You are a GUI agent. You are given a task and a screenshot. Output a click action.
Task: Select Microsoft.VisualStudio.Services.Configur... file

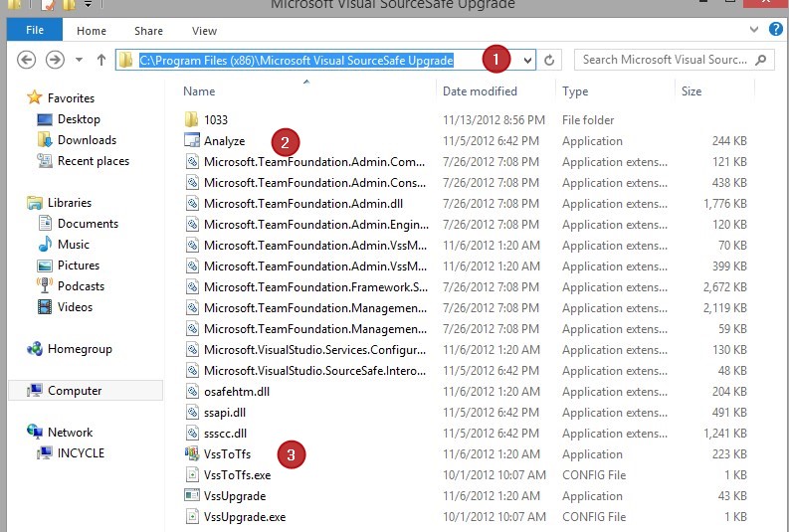[315, 349]
